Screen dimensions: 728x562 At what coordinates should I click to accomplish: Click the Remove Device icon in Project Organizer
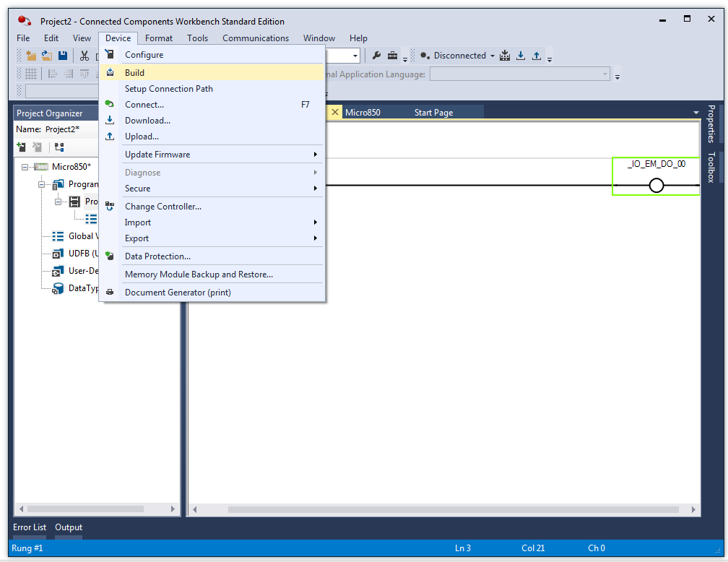click(x=37, y=147)
